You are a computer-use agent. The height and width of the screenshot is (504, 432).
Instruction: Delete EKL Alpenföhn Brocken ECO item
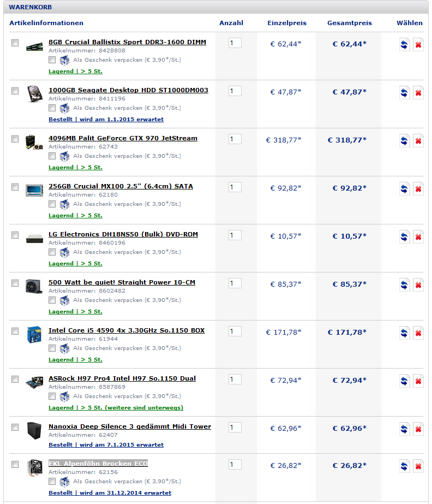click(x=418, y=466)
